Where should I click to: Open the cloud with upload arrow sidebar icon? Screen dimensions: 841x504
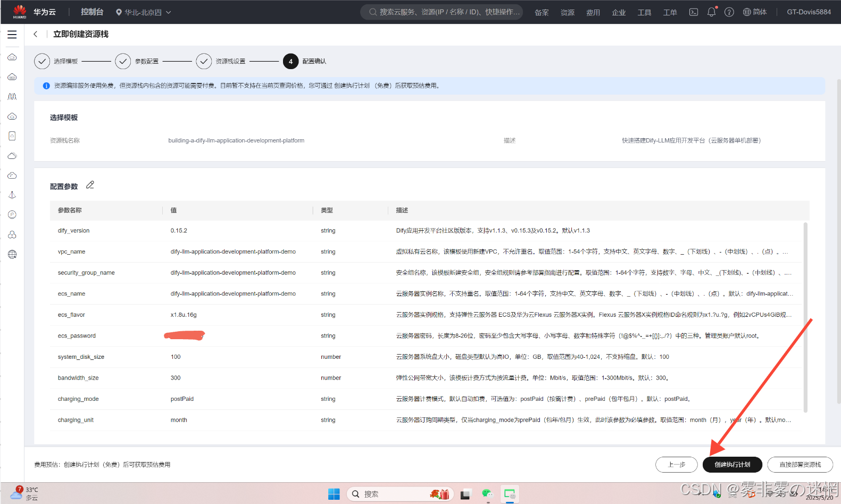(12, 116)
